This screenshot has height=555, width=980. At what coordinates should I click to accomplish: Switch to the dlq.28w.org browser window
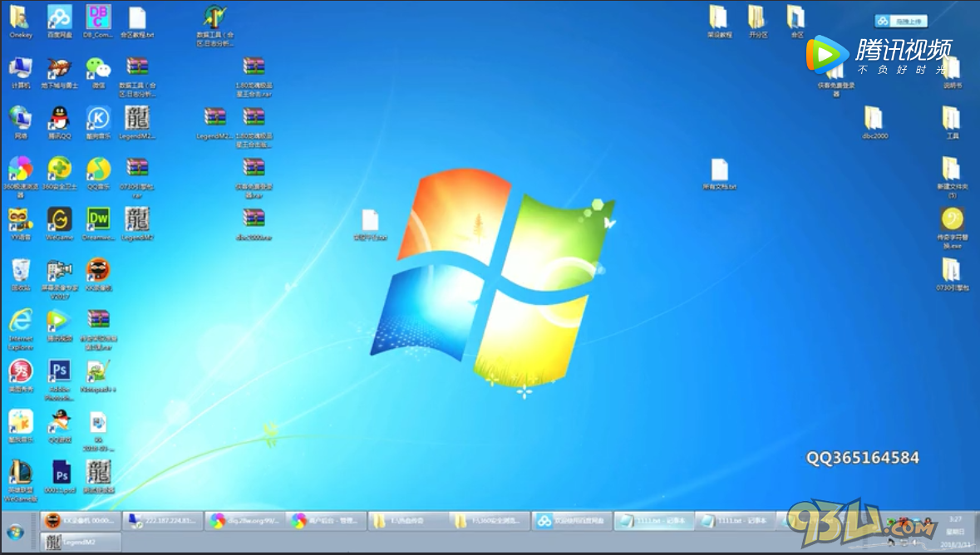coord(245,521)
